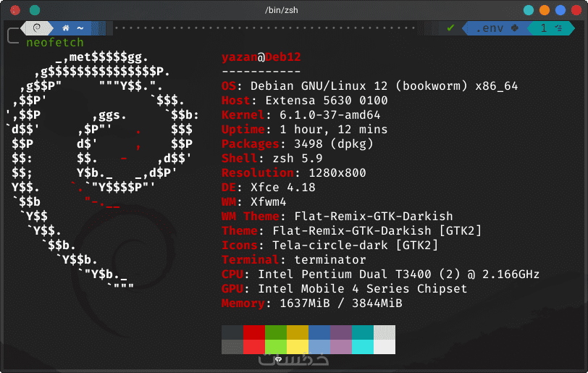The image size is (588, 373).
Task: Click the Packages line 3498 (dpkg)
Action: tap(298, 143)
